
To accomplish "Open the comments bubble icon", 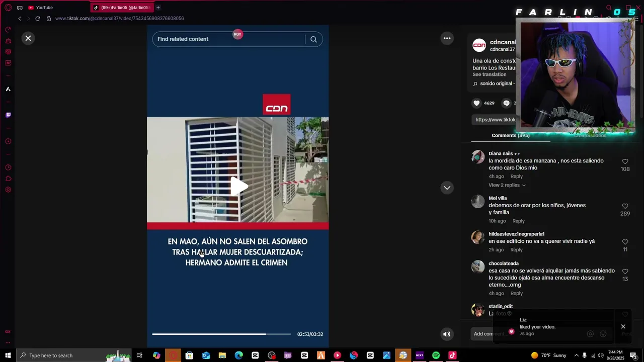I will point(507,103).
